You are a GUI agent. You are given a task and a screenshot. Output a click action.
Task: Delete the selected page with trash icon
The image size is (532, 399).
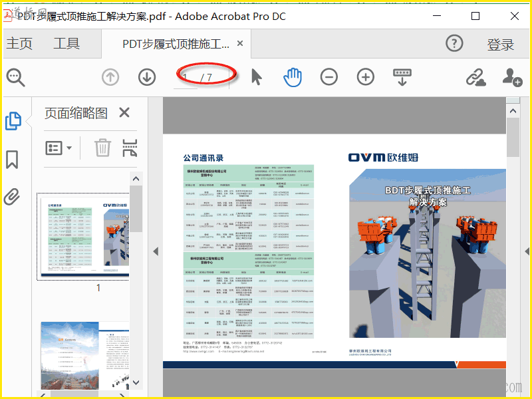point(102,148)
